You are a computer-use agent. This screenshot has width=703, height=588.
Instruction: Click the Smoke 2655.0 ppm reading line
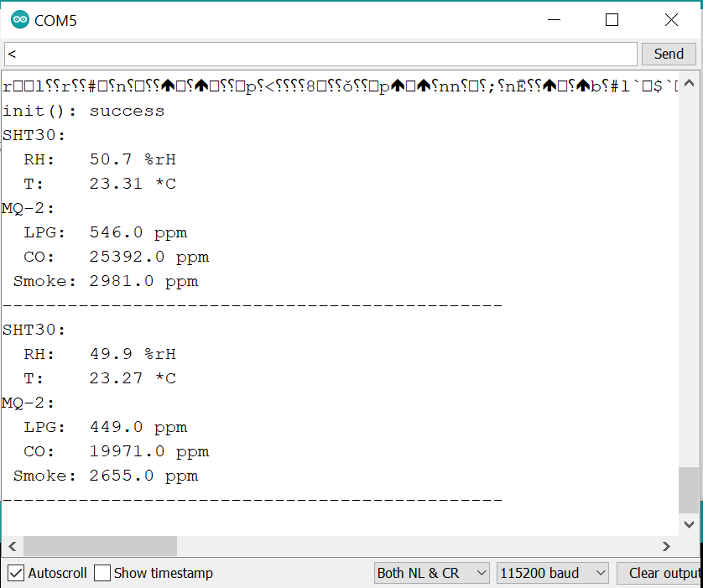point(106,476)
